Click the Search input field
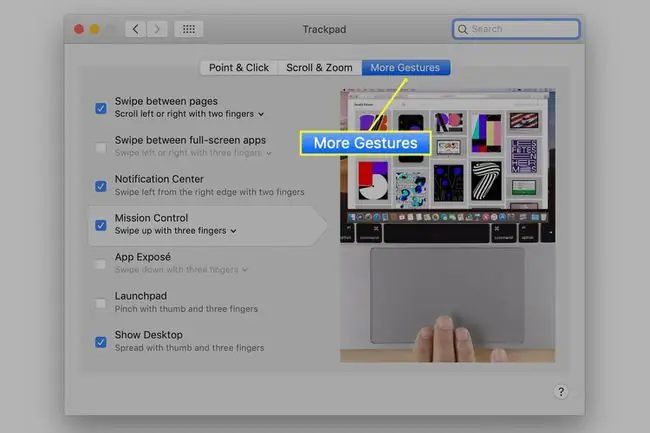Screen dimensions: 650x433 tap(516, 29)
